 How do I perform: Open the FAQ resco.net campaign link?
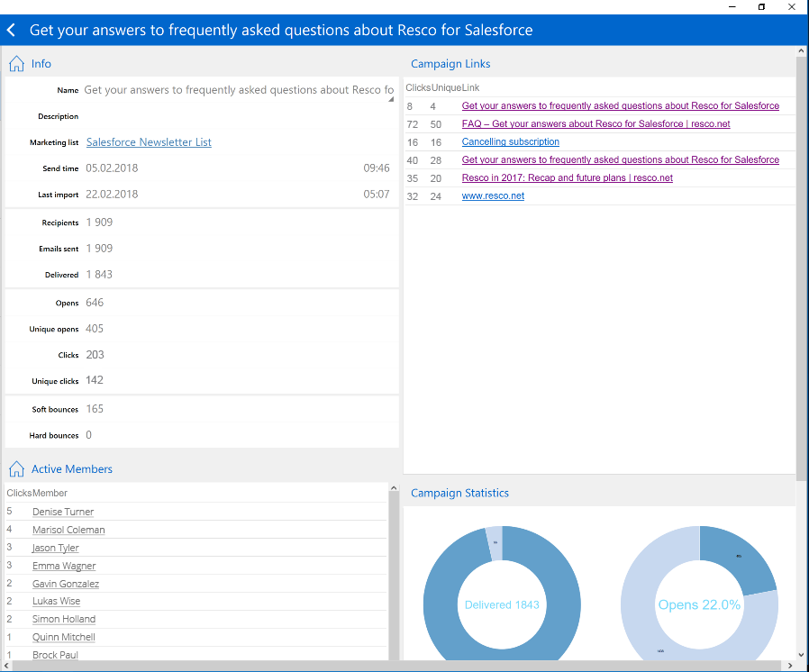[x=595, y=123]
